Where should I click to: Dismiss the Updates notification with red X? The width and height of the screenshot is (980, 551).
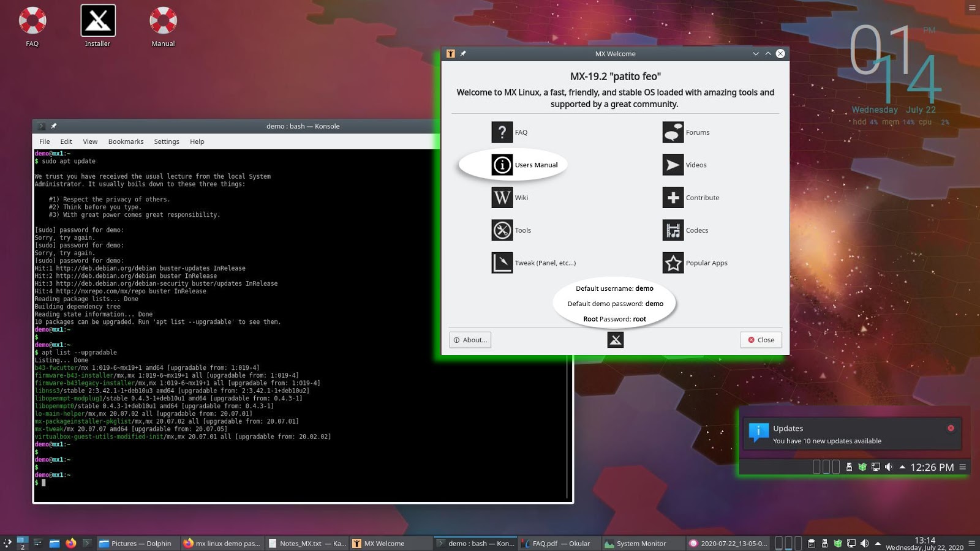(x=951, y=428)
